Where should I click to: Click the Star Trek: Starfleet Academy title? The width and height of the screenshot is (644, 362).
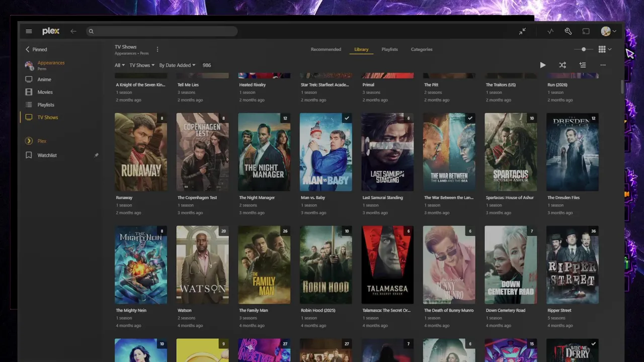(x=325, y=85)
